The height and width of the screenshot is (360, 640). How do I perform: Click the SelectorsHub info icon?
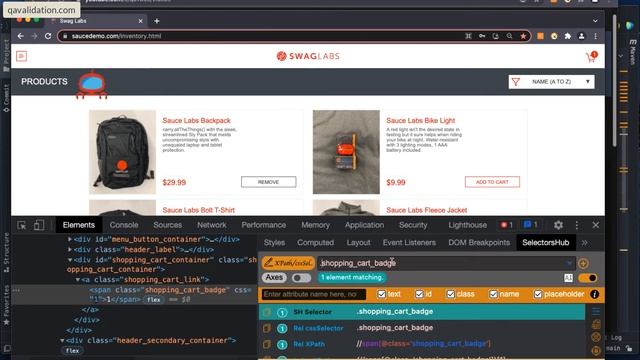pos(594,294)
